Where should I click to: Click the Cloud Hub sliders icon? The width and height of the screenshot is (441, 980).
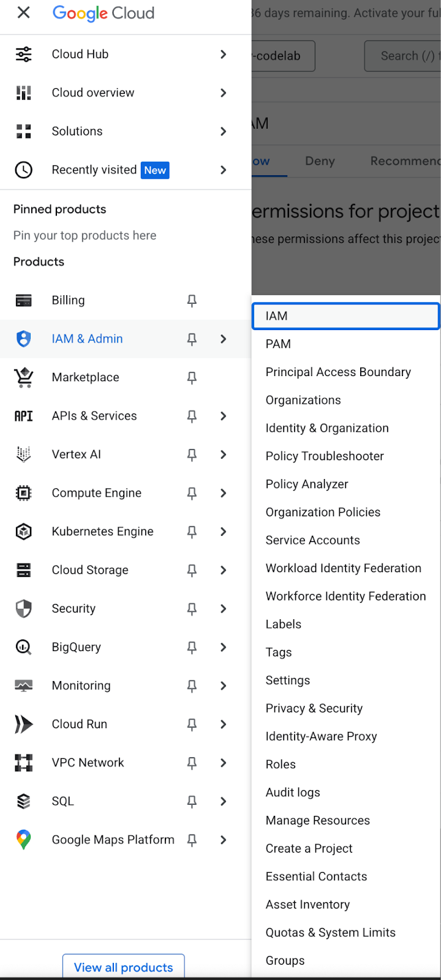[x=23, y=55]
